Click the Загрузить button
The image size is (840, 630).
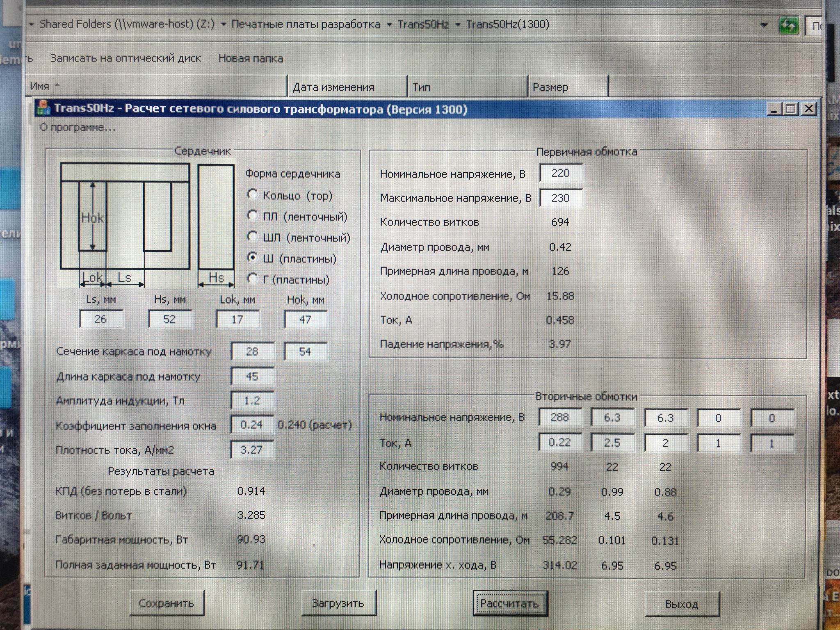[338, 603]
